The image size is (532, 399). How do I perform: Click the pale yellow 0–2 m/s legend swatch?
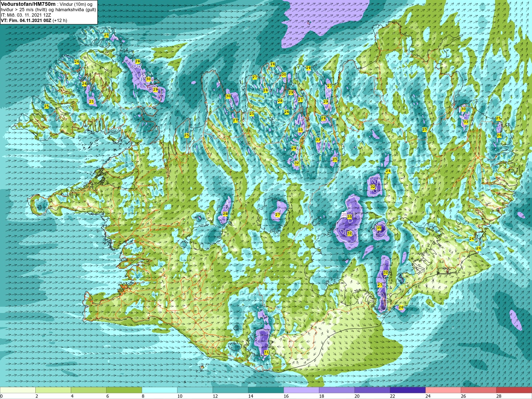pos(18,390)
